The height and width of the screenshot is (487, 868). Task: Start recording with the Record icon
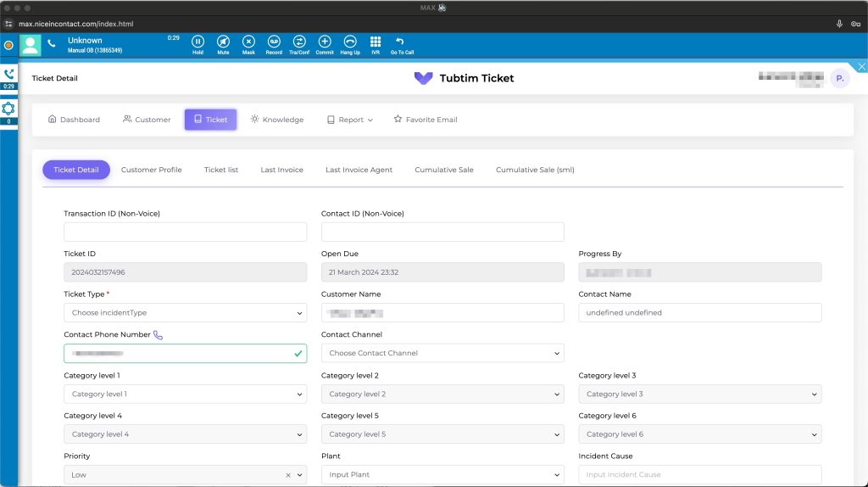274,42
